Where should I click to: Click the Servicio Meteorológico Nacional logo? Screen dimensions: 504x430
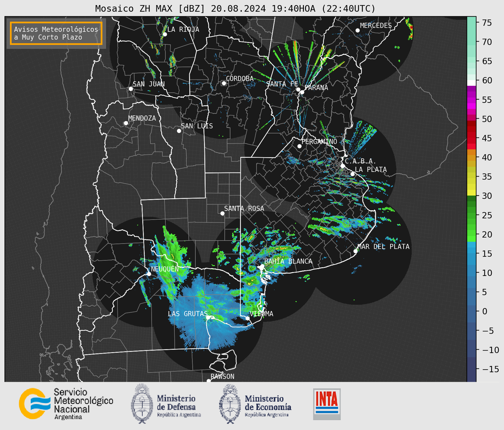pos(66,404)
